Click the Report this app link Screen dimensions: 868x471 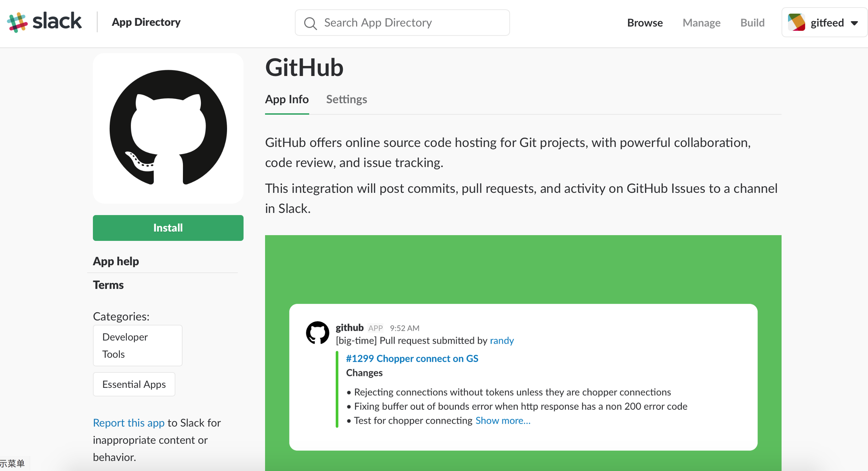(128, 423)
